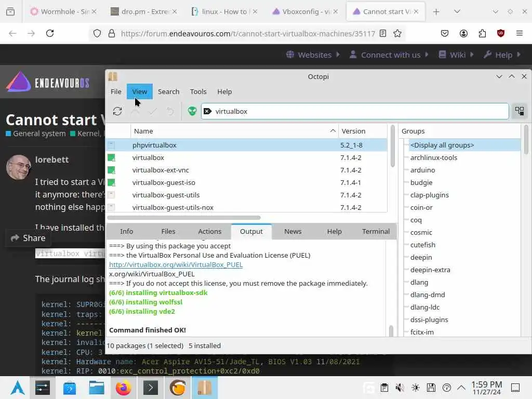Open the Pocket save icon
532x399 pixels.
445,33
